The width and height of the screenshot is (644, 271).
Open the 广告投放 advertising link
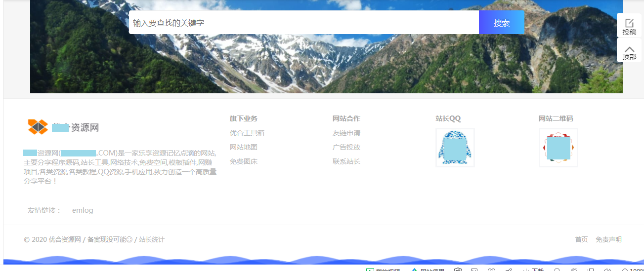click(346, 147)
